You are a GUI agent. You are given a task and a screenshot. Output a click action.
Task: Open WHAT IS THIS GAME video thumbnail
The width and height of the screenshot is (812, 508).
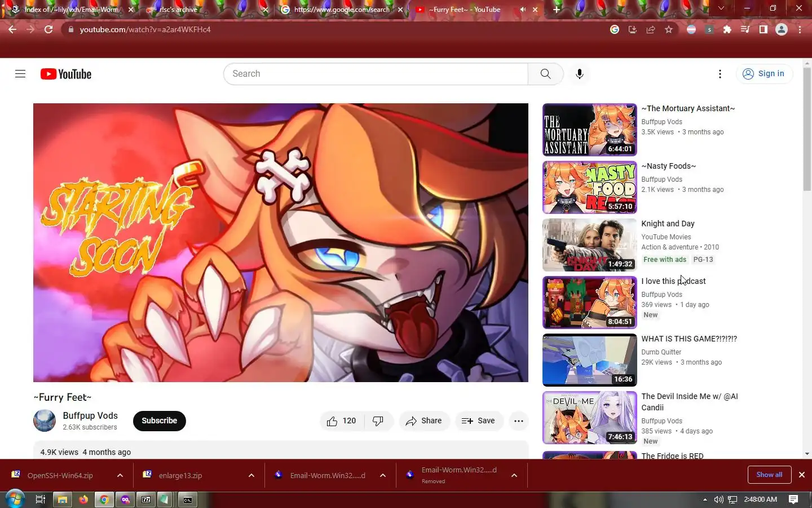click(590, 360)
